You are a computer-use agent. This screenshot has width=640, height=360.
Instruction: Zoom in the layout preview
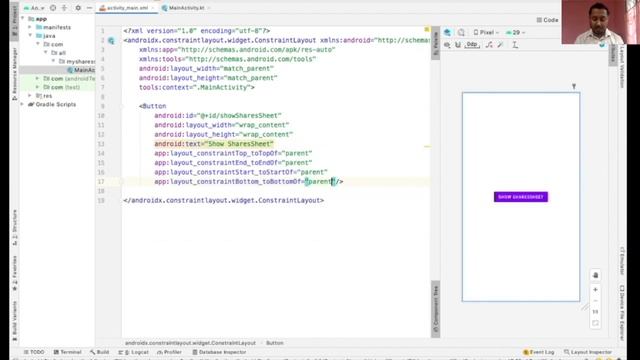point(595,289)
